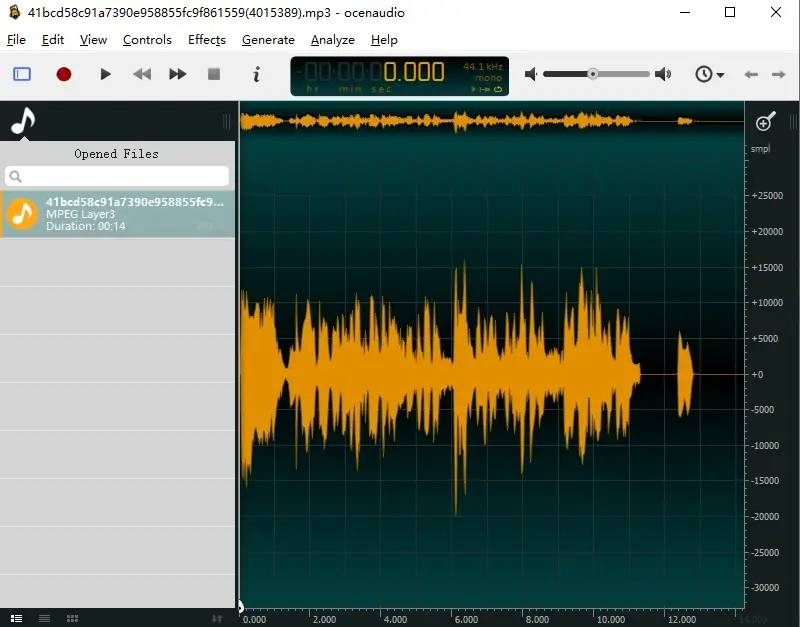Start recording with the red record button
This screenshot has height=627, width=800.
click(x=63, y=74)
